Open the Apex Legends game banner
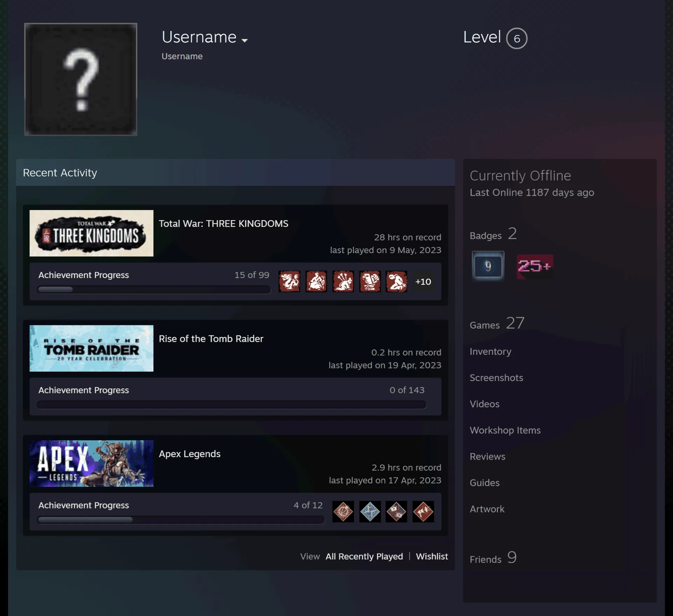673x616 pixels. 91,463
